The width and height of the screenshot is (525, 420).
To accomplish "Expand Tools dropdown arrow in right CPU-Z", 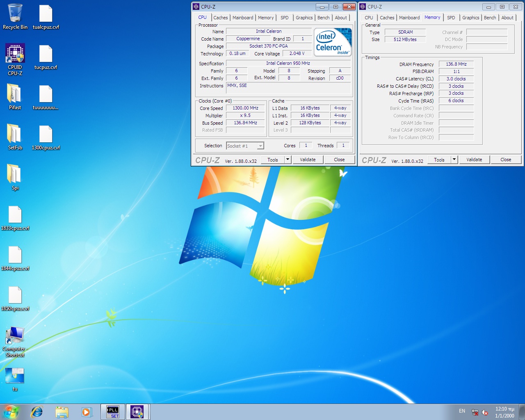I will (454, 160).
